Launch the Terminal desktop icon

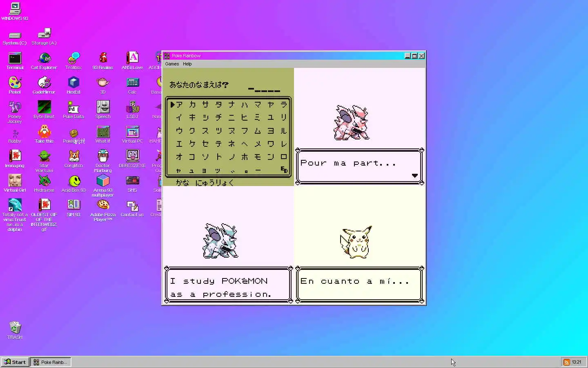[15, 61]
